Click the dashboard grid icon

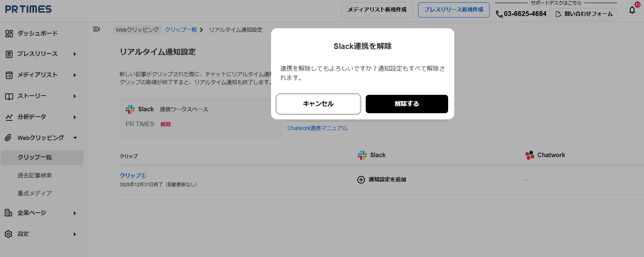click(9, 34)
